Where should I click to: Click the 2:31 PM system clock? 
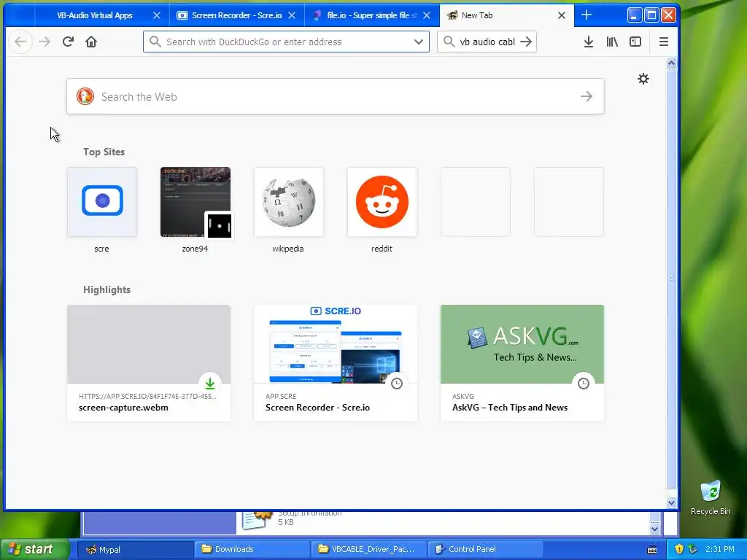click(x=720, y=549)
